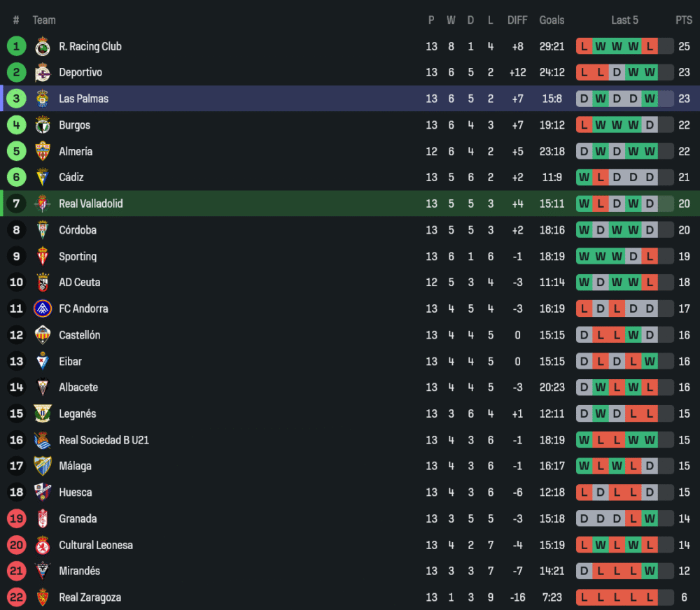Click the Sporting team crest
700x610 pixels.
(x=43, y=256)
